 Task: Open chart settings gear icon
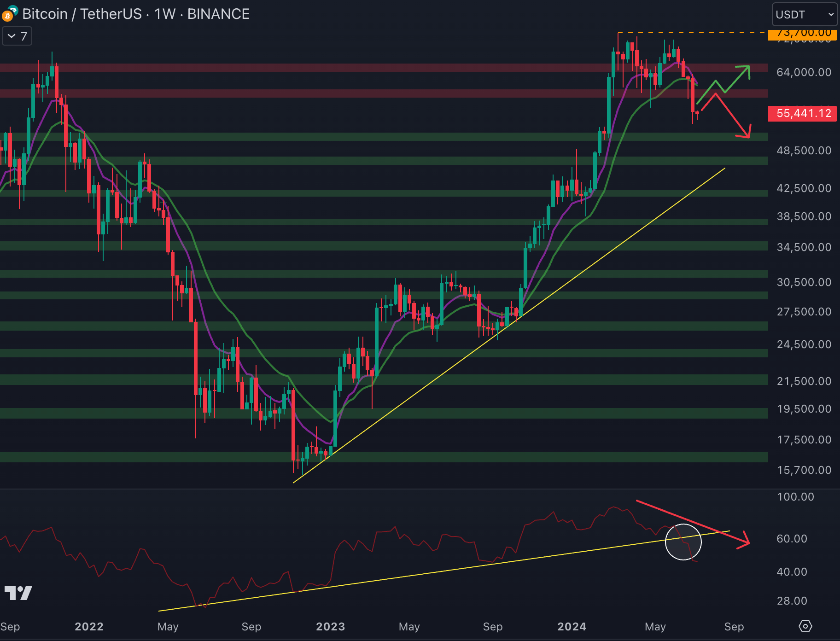tap(805, 626)
